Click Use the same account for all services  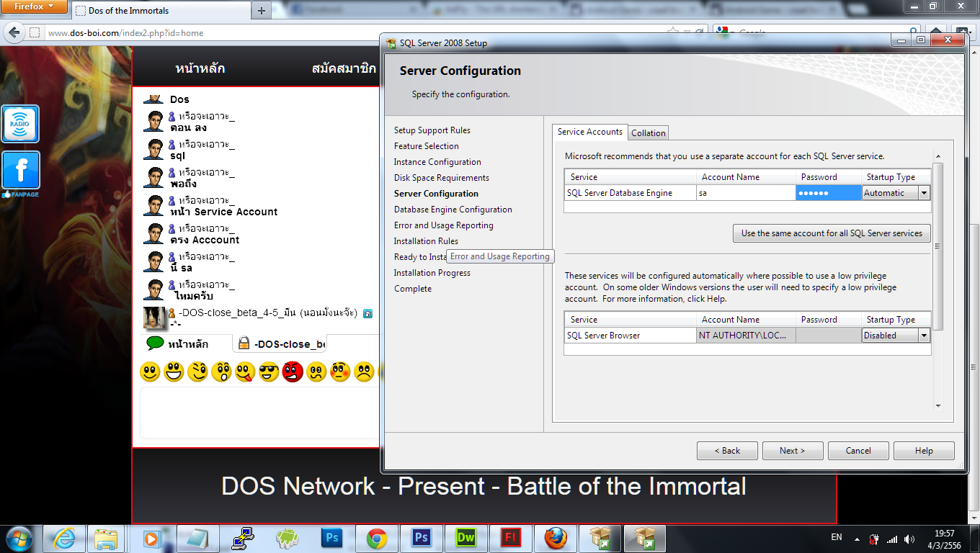(832, 233)
